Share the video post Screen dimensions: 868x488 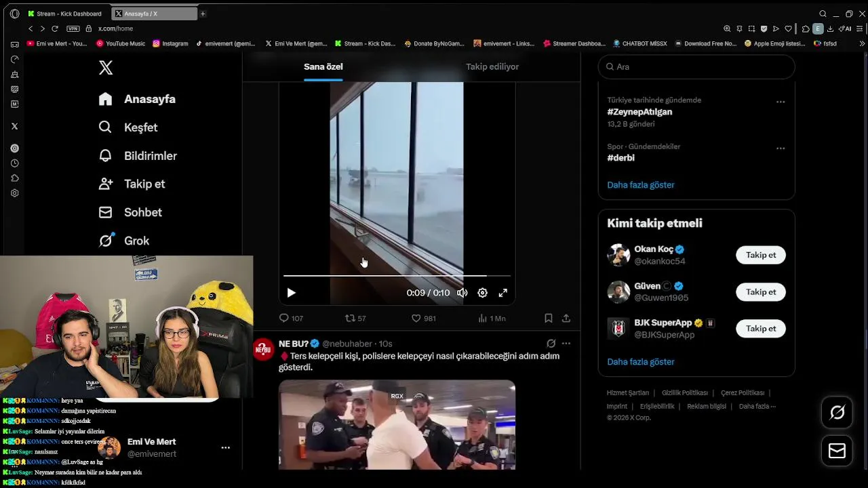click(x=566, y=318)
